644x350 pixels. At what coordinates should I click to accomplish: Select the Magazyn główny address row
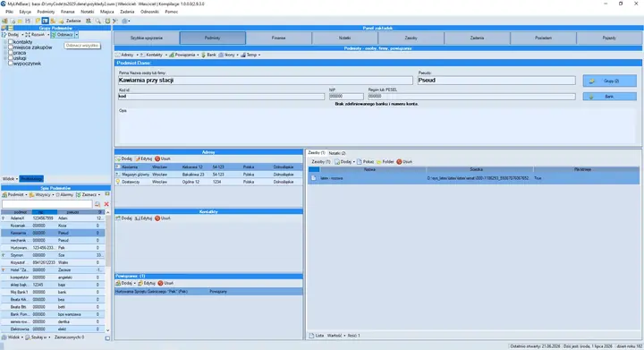click(208, 175)
